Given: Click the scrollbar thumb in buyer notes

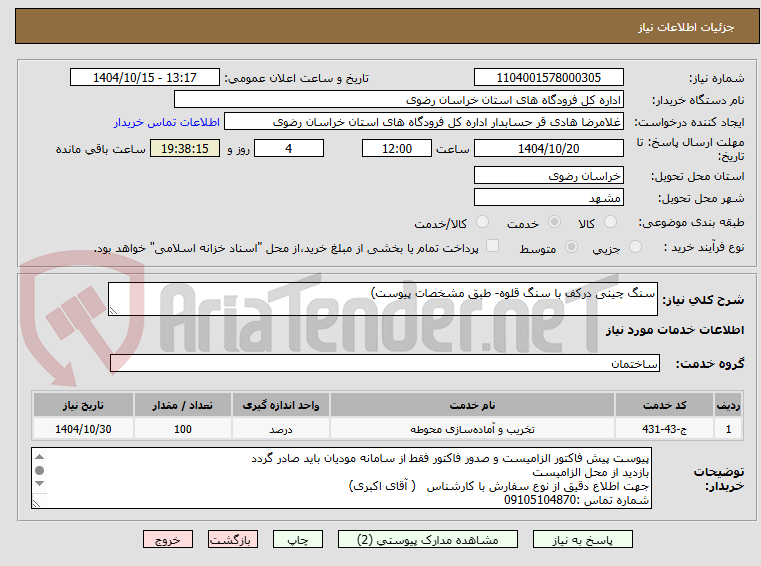Looking at the screenshot, I should [40, 470].
